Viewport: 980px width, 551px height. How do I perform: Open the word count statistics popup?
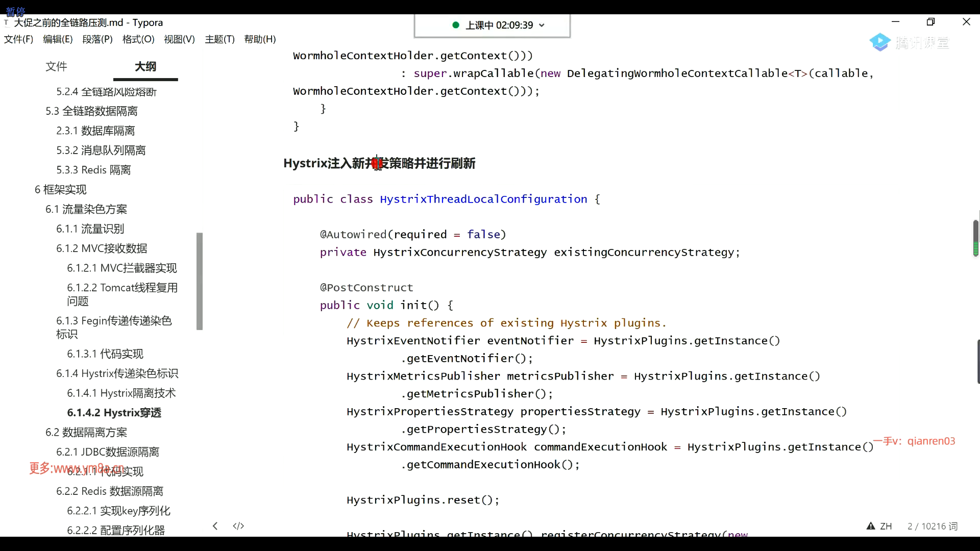pyautogui.click(x=932, y=526)
